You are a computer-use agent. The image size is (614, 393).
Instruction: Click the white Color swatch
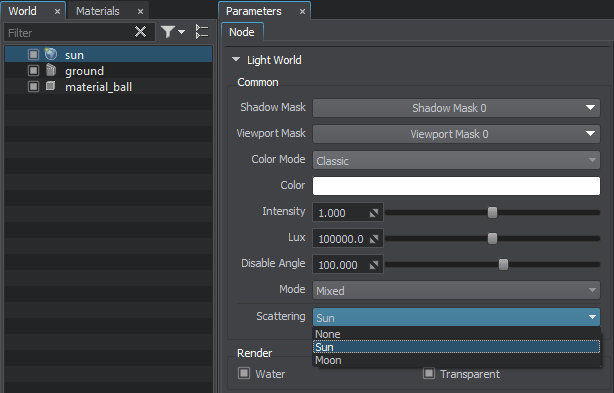coord(456,186)
